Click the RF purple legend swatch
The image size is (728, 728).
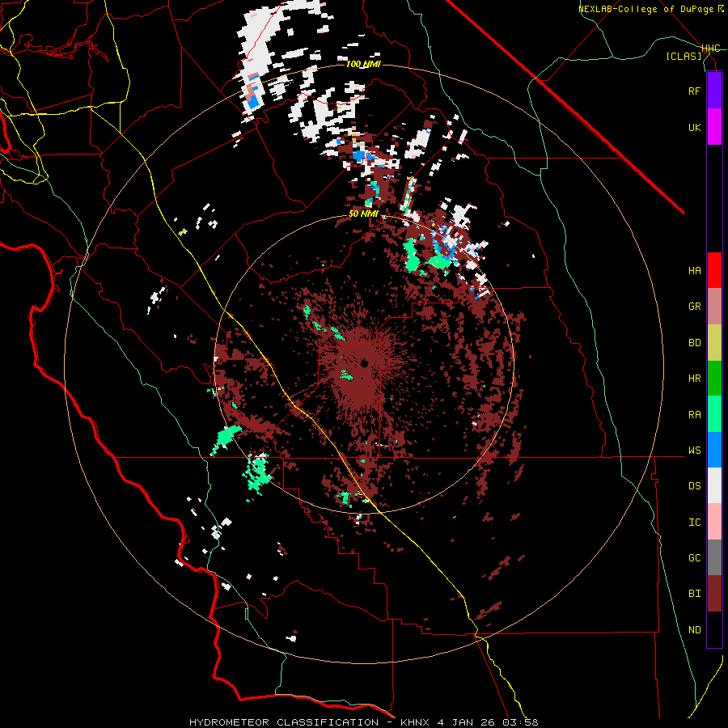(714, 91)
